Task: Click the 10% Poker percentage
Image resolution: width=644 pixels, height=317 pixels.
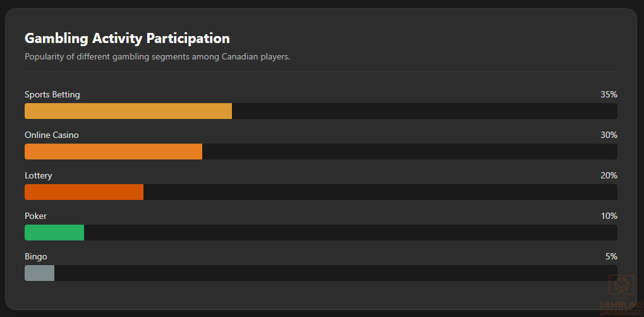Action: (609, 216)
